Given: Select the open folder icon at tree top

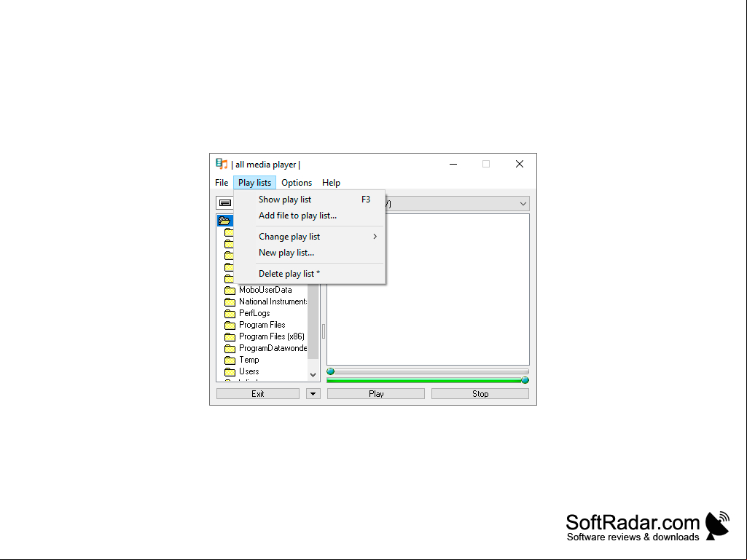Looking at the screenshot, I should 225,221.
